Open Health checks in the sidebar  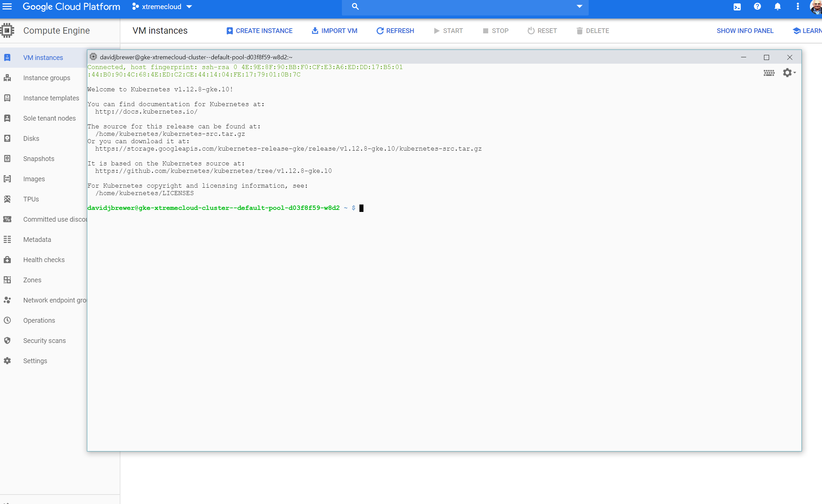tap(44, 260)
